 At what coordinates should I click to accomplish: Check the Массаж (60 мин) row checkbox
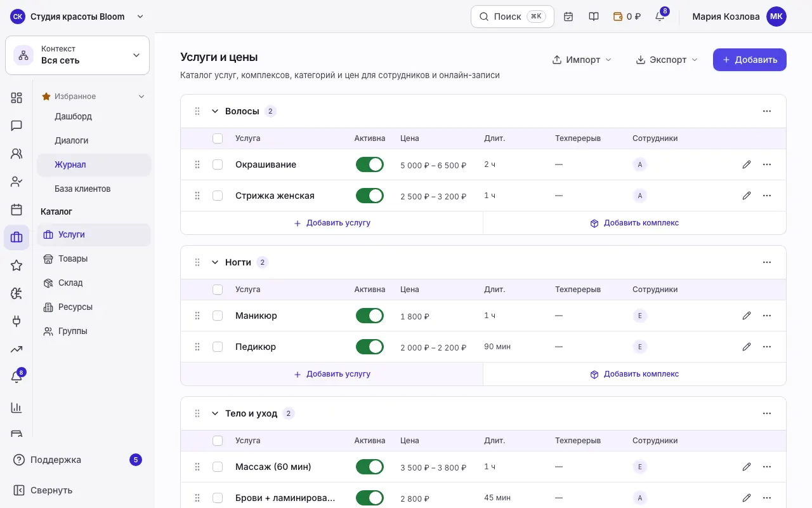[x=218, y=467]
